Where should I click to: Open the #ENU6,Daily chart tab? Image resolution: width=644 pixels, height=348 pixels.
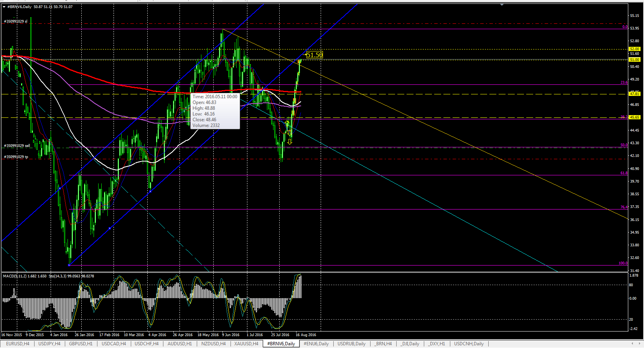pos(316,344)
